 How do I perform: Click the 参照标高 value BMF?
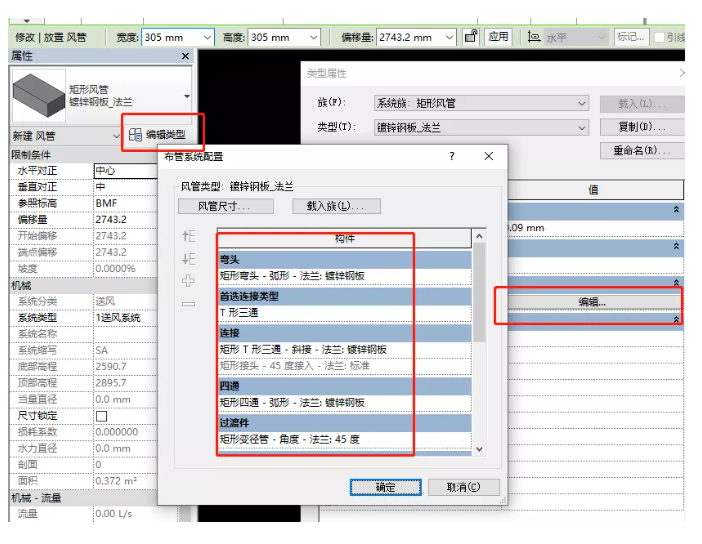point(125,203)
